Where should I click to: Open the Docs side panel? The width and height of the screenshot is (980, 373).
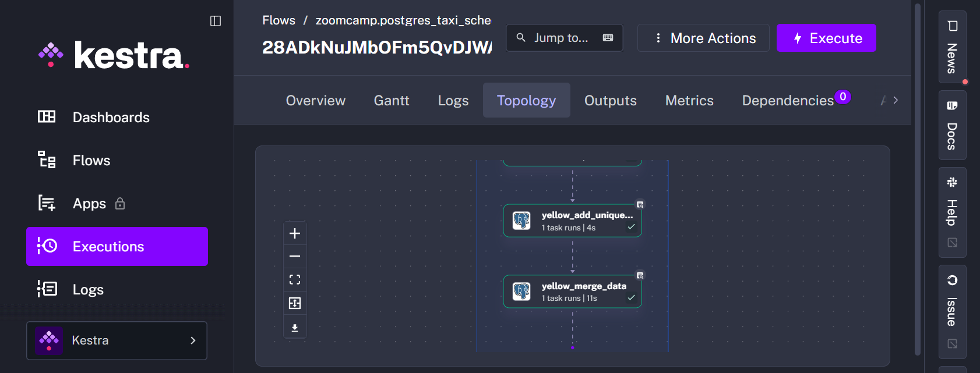pos(952,125)
